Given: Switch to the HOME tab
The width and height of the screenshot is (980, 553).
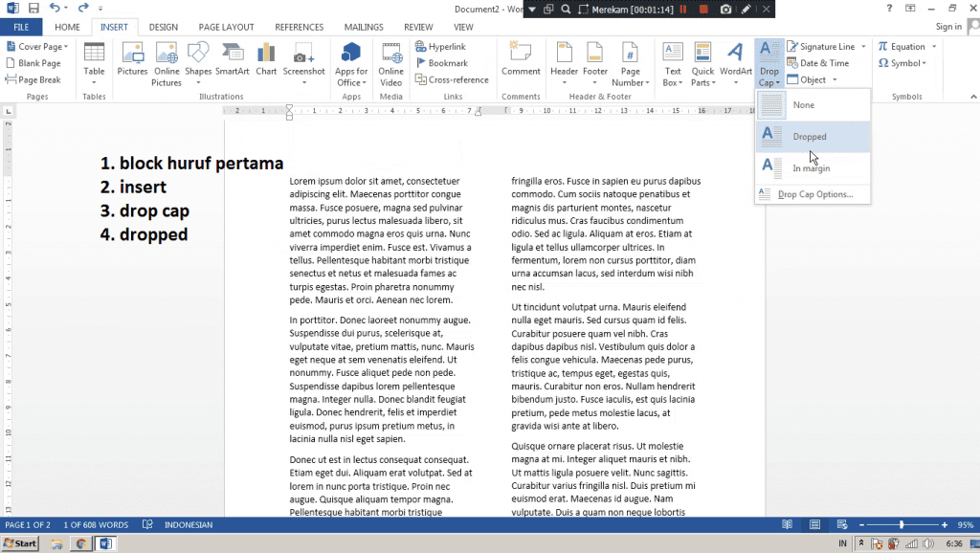Looking at the screenshot, I should (67, 27).
